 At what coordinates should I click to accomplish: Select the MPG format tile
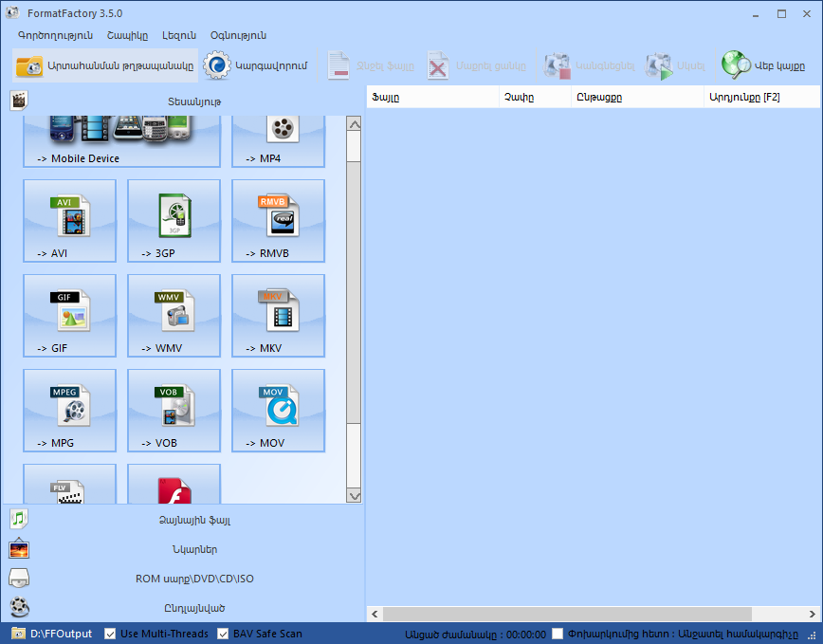click(x=70, y=411)
